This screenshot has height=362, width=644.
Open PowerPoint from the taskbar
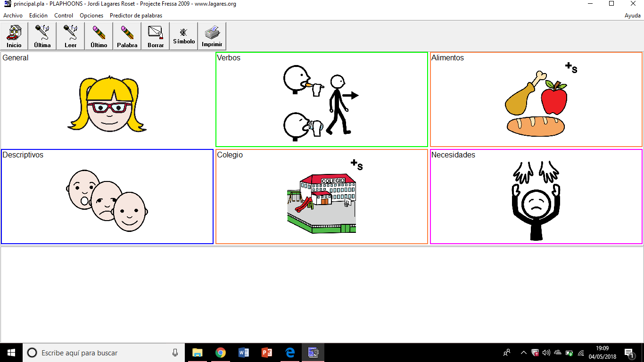(266, 353)
